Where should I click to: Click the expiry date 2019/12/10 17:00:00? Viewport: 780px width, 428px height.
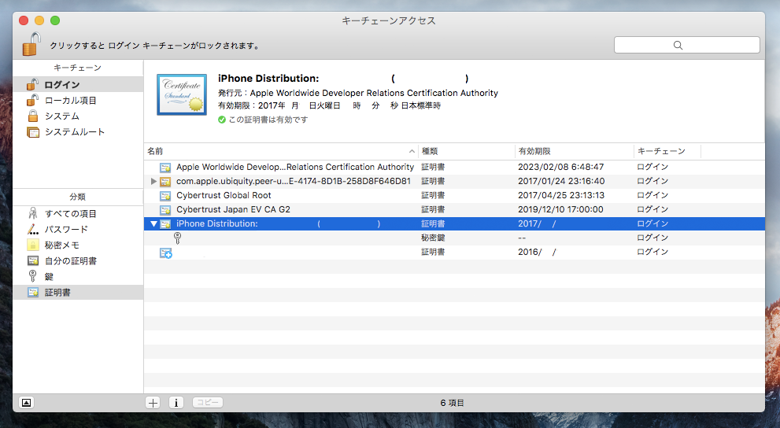point(561,210)
